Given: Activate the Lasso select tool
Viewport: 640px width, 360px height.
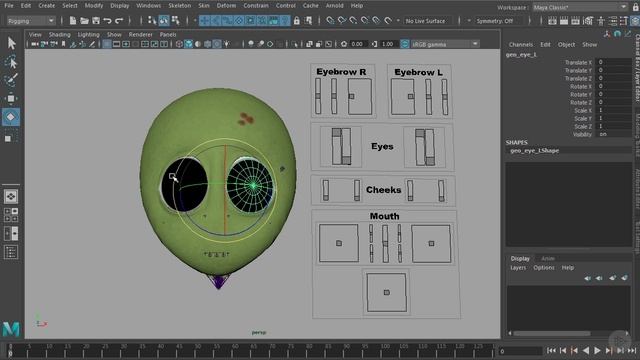Looking at the screenshot, I should 11,62.
